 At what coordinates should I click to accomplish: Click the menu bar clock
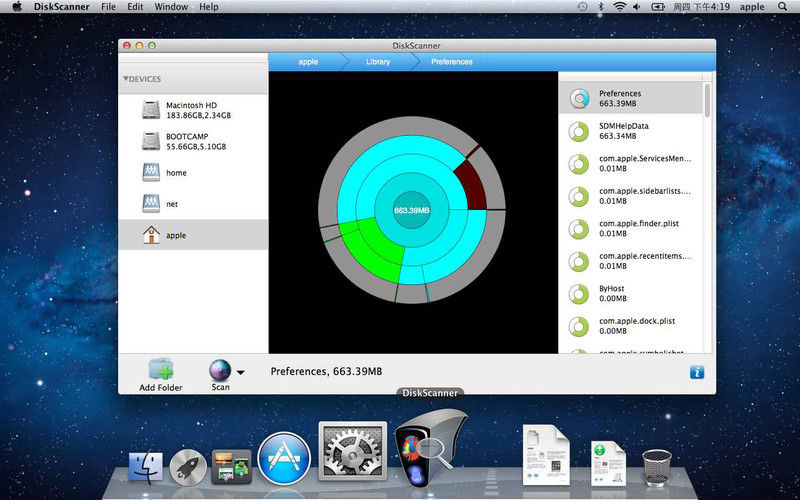(701, 7)
